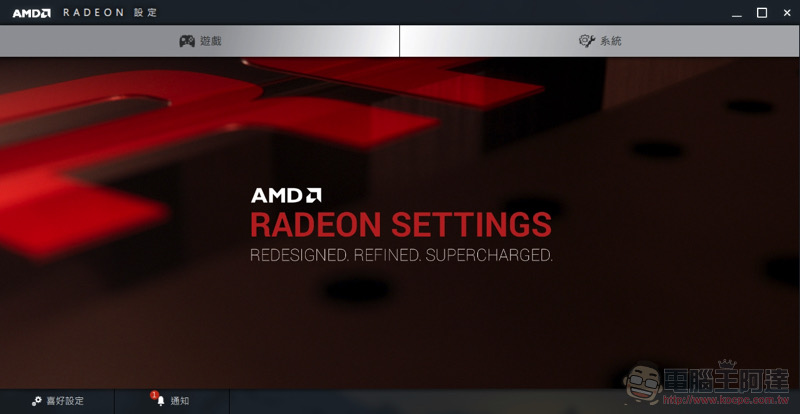The height and width of the screenshot is (414, 800).
Task: Click the gamepad icon on 遊戲 tab
Action: point(187,41)
